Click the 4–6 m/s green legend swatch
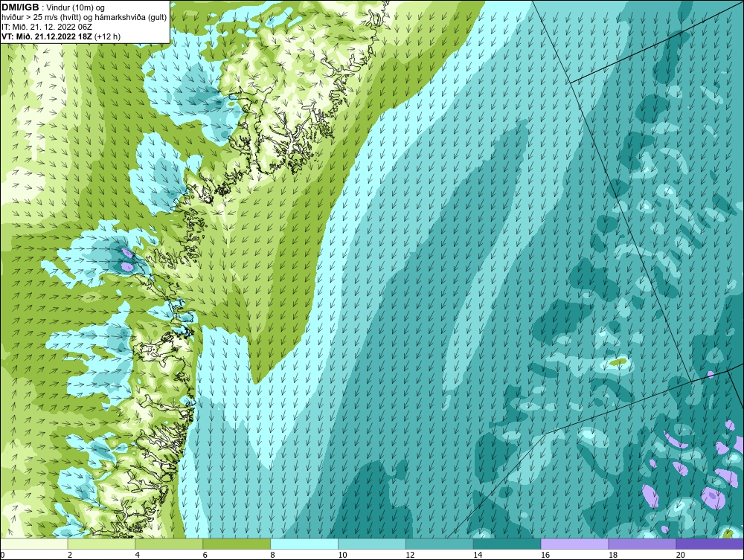Screen dimensions: 744x560 click(169, 544)
